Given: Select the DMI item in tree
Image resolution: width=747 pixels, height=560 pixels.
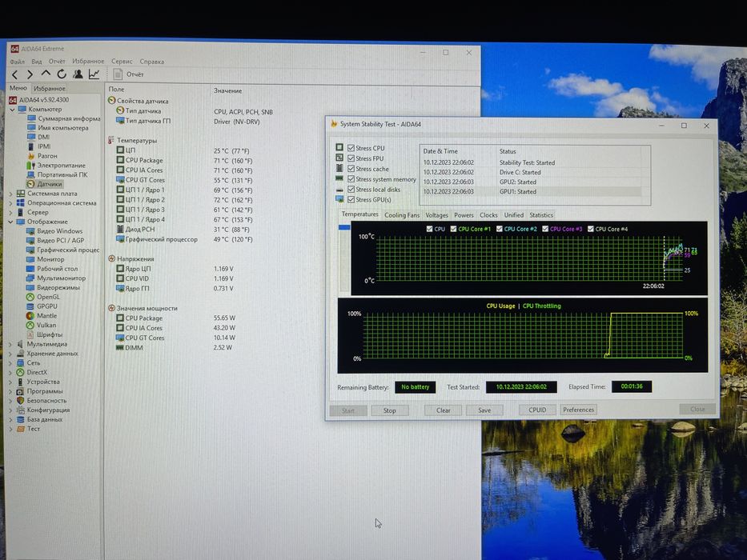Looking at the screenshot, I should 38,137.
